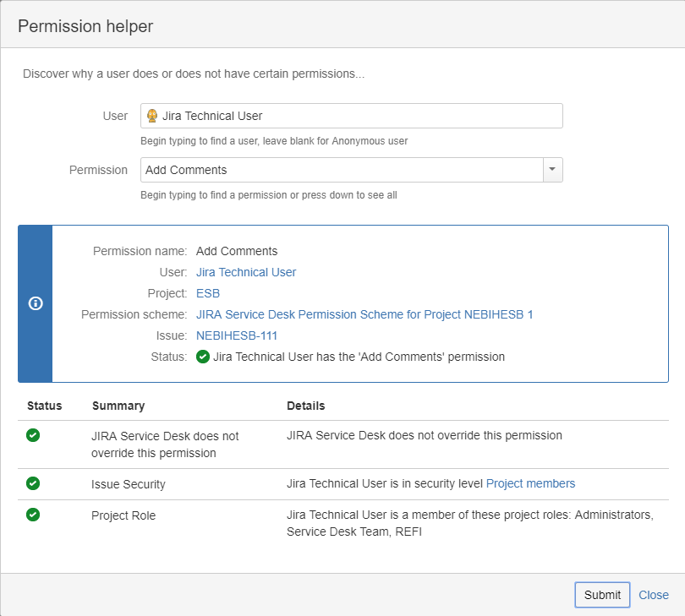Click the blue info icon in result panel

[36, 303]
